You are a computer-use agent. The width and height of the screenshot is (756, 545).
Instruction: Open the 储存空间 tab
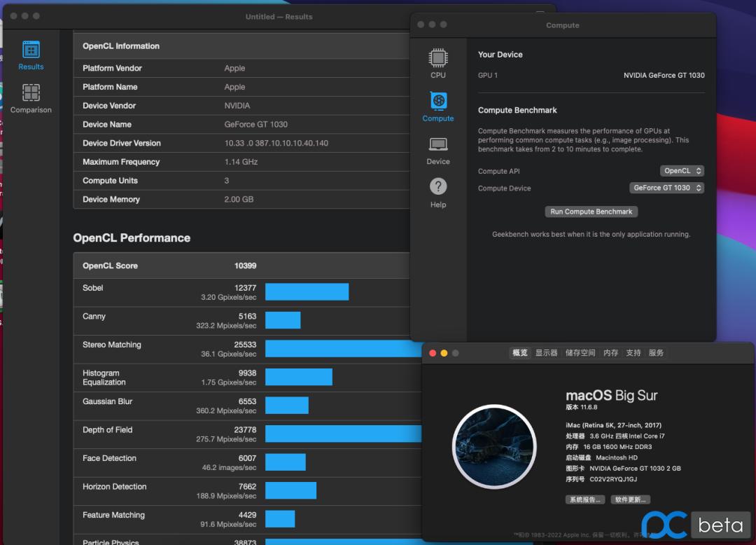[580, 353]
